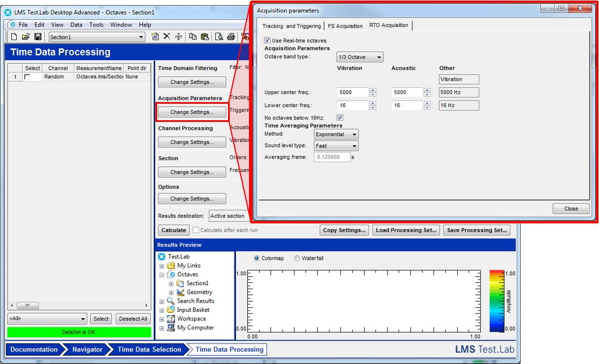599x364 pixels.
Task: Click the document icon beside File menu
Action: coord(12,24)
